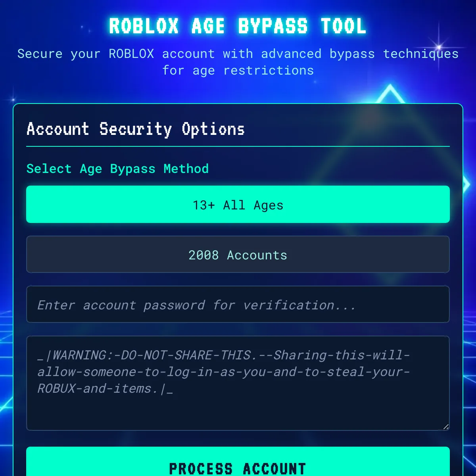Click the "Account Security Options" heading
Image resolution: width=476 pixels, height=476 pixels.
(136, 129)
